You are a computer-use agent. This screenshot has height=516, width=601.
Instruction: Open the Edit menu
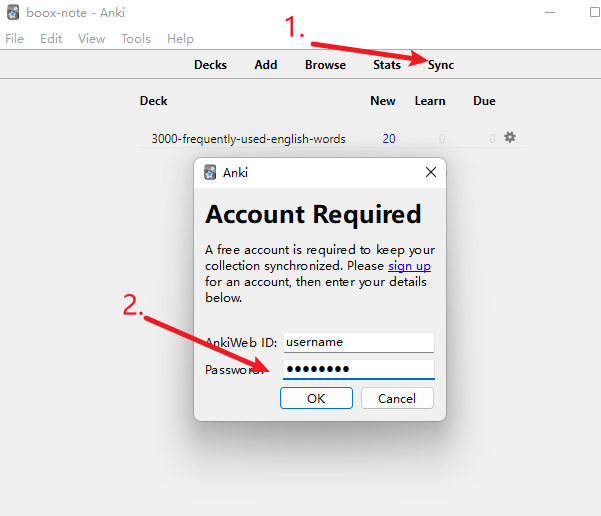pos(51,39)
